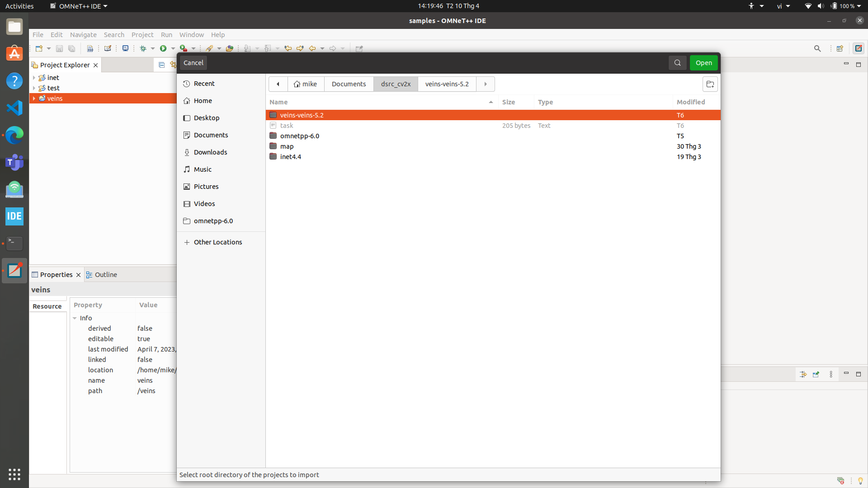Click the Open Terminal monitor toolbar icon

[125, 48]
